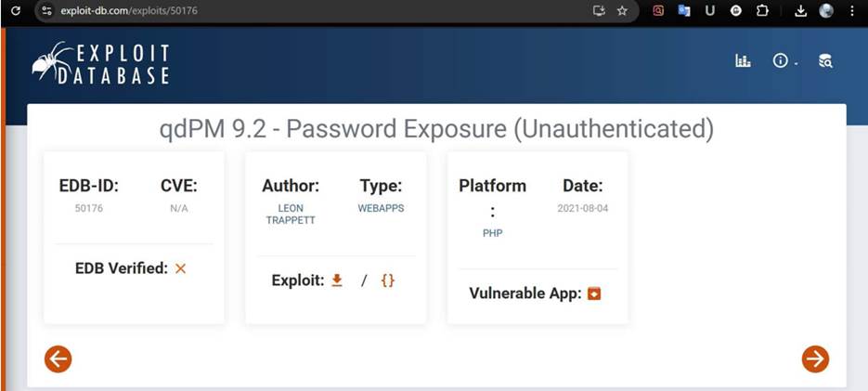Download the exploit file via arrow icon
868x391 pixels.
click(337, 280)
